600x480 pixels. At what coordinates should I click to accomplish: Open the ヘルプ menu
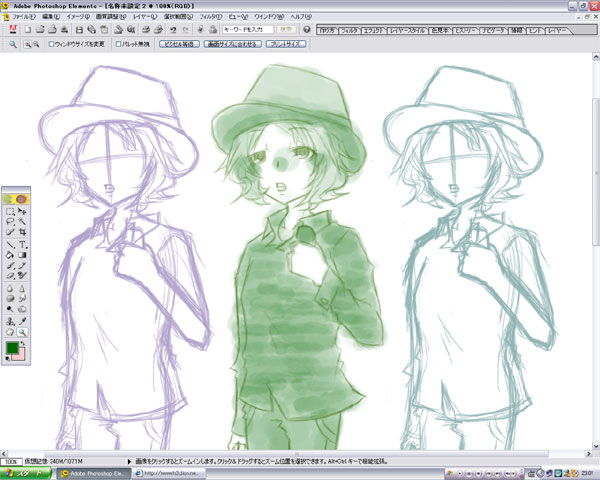[x=301, y=17]
